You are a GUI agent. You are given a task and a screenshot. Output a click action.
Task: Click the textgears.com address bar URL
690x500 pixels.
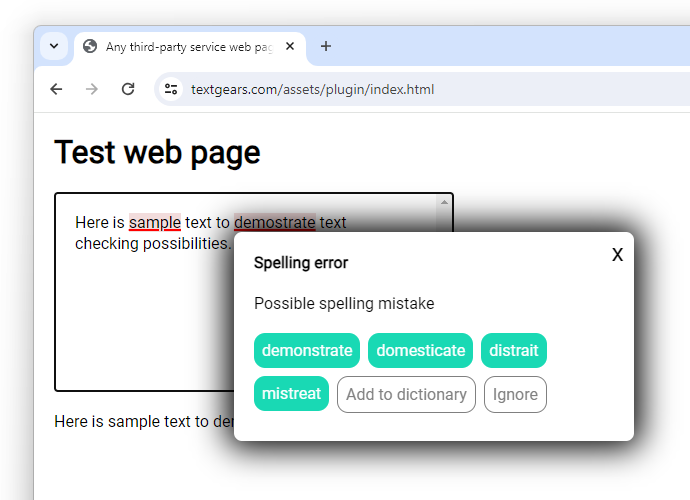[312, 90]
